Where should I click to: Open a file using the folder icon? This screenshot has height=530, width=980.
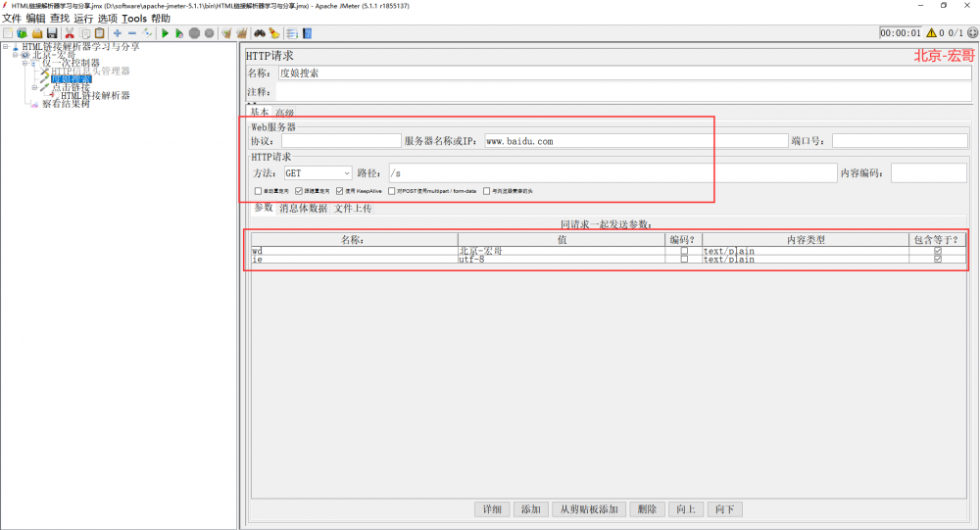coord(37,33)
